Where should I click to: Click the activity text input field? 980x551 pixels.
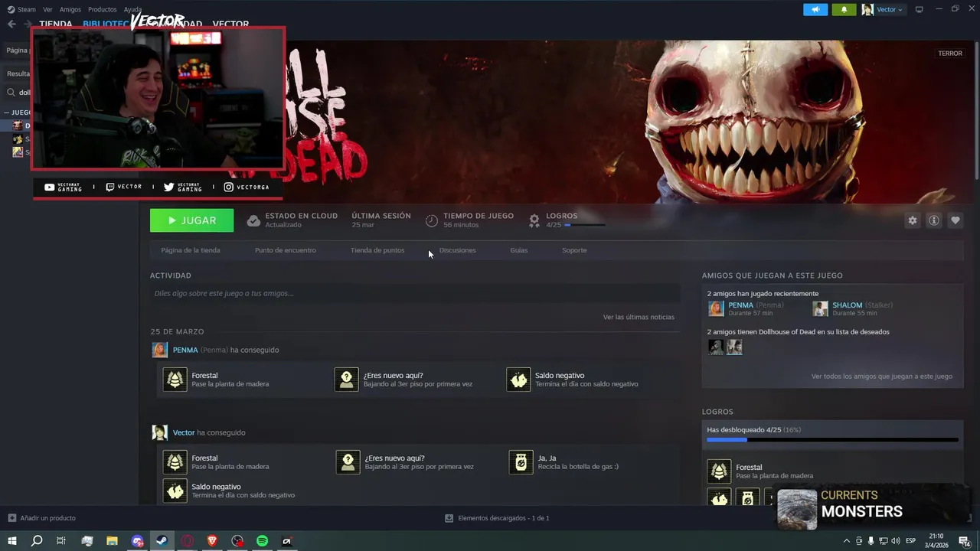pos(415,293)
